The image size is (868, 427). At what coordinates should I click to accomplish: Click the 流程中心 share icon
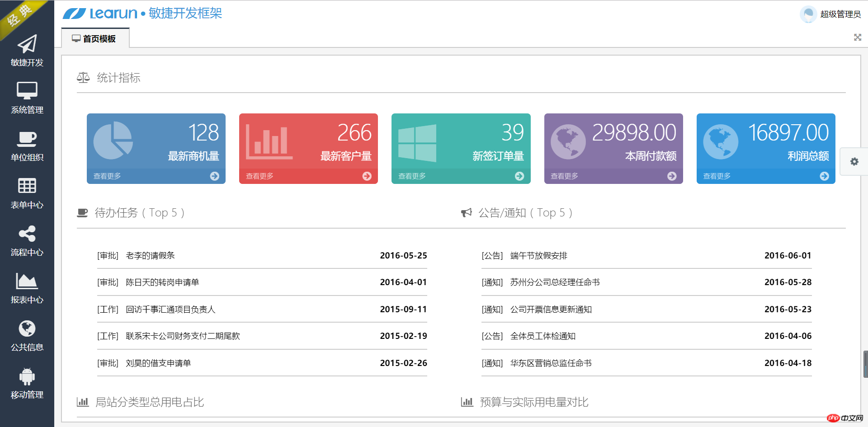[27, 234]
